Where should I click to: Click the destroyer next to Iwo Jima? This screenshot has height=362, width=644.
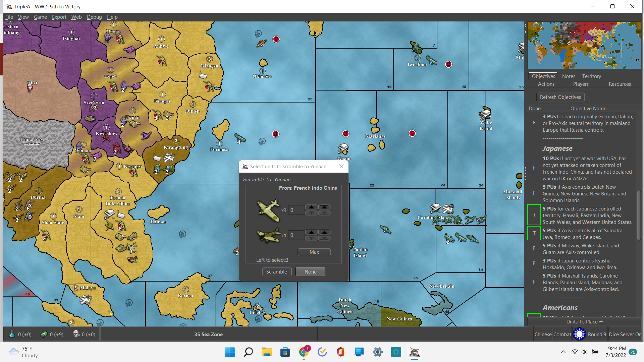432,61
